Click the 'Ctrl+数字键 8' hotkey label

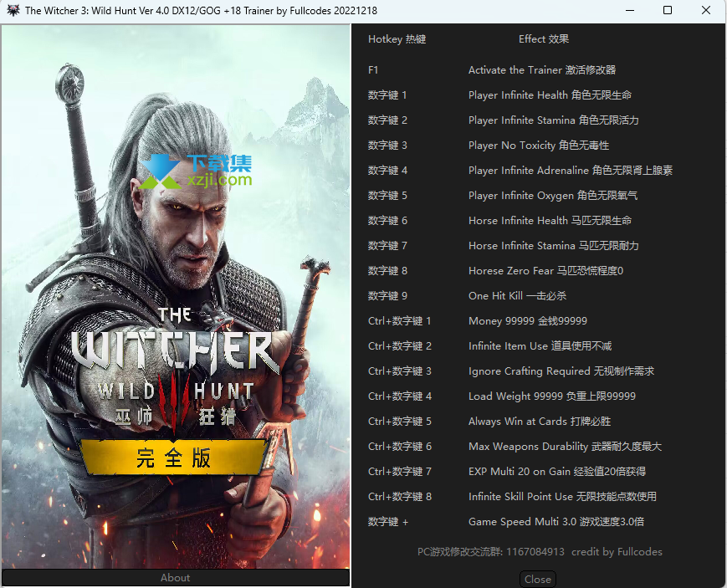click(x=400, y=496)
